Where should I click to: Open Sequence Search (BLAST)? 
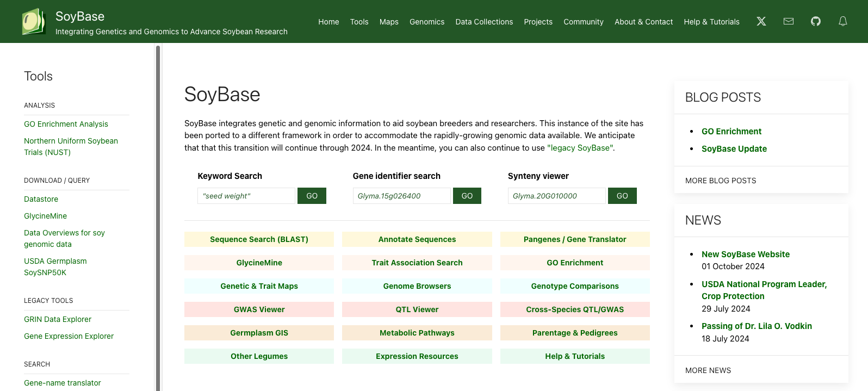click(259, 239)
